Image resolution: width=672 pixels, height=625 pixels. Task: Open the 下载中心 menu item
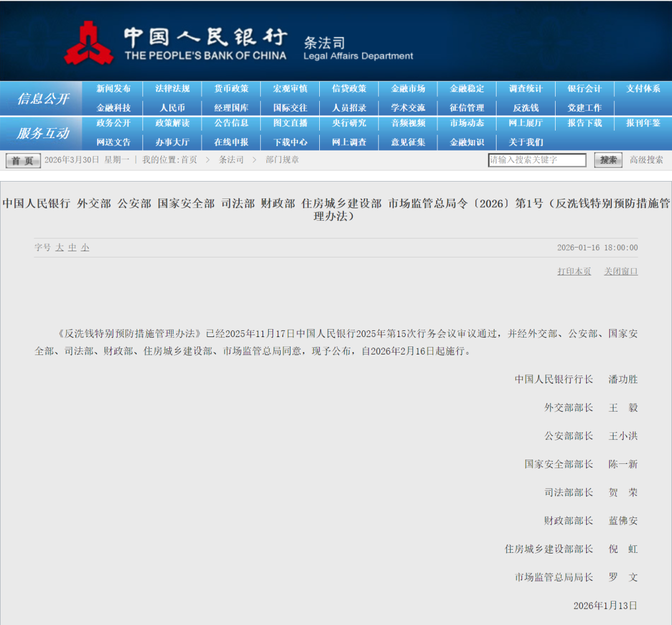[x=290, y=142]
